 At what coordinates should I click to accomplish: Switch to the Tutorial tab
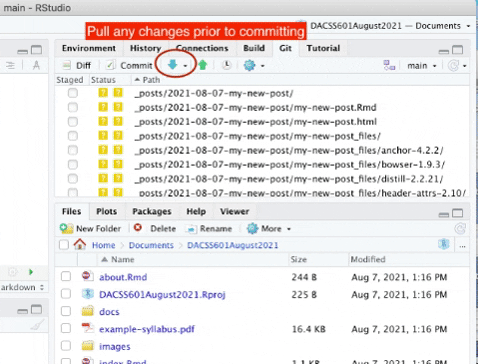point(323,48)
